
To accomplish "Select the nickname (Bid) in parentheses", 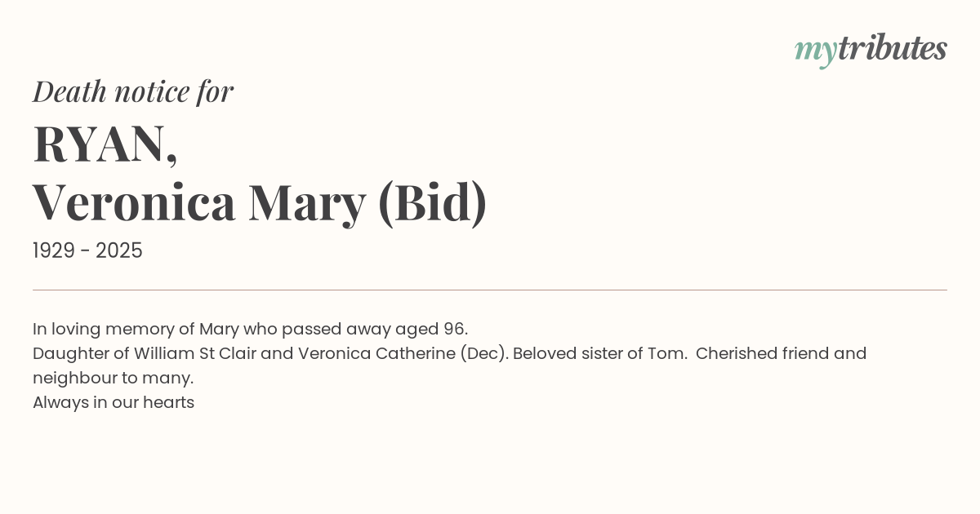I will click(x=433, y=202).
